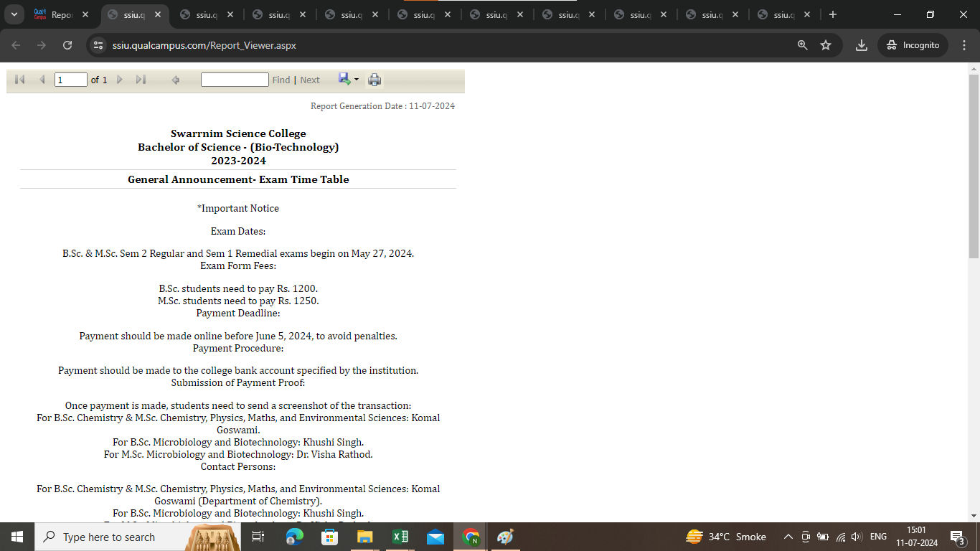Go to first page of report
The width and height of the screenshot is (980, 551).
point(20,80)
